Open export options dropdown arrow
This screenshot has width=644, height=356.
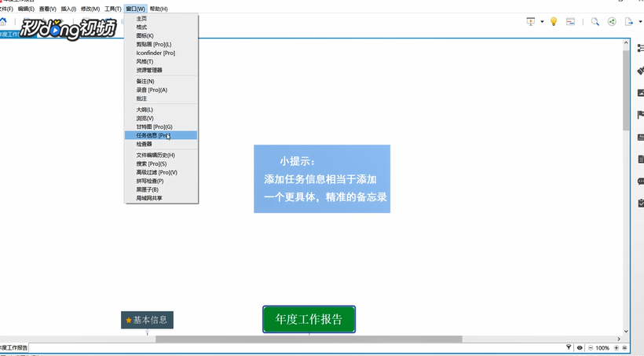pos(640,22)
